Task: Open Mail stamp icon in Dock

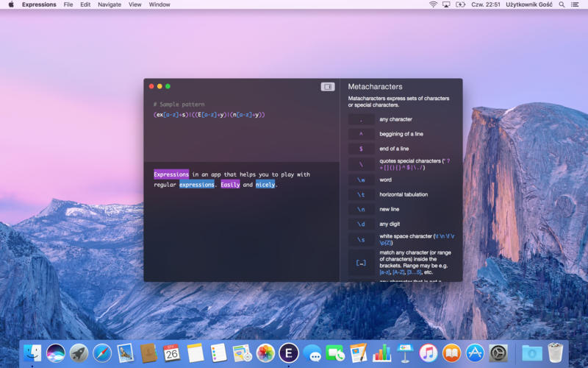Action: (125, 353)
